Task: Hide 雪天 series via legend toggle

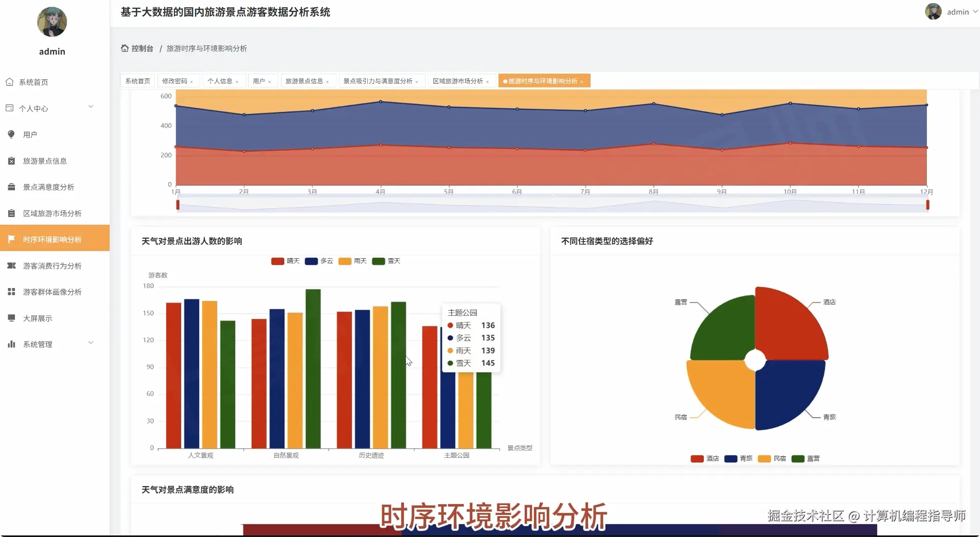Action: [386, 261]
